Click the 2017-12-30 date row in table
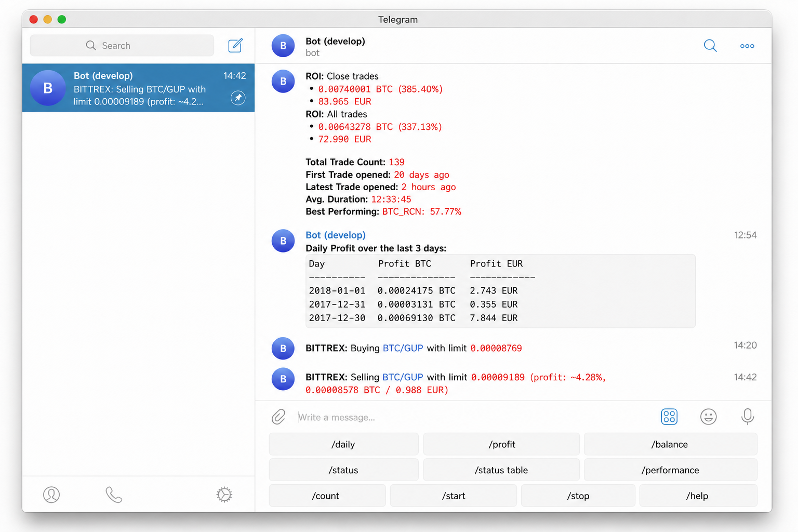The width and height of the screenshot is (798, 532). click(x=337, y=317)
